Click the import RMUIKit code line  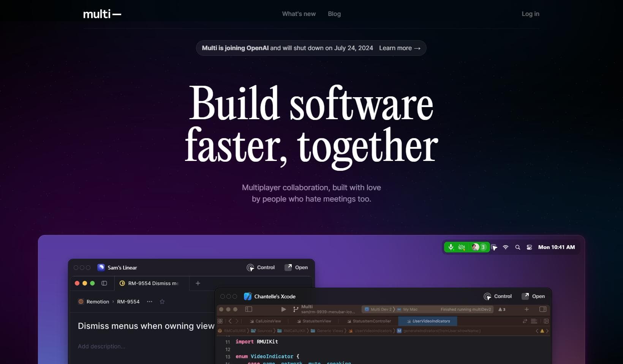(256, 342)
